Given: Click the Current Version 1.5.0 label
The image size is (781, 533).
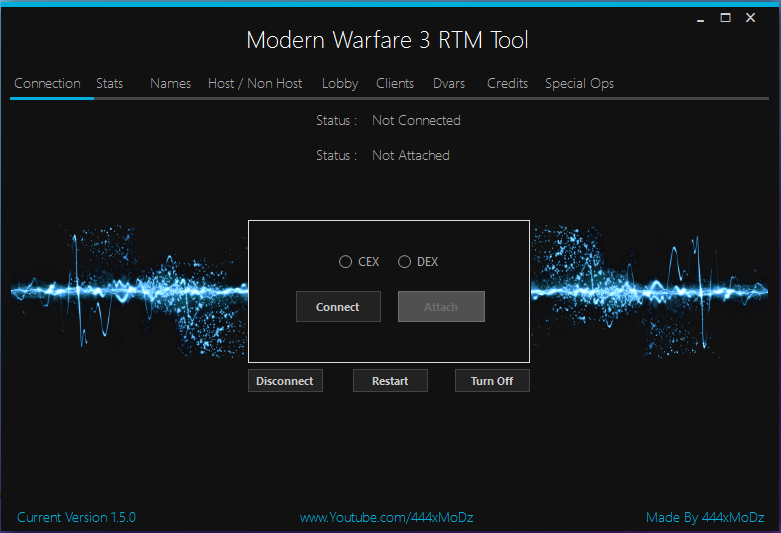Looking at the screenshot, I should click(x=76, y=518).
